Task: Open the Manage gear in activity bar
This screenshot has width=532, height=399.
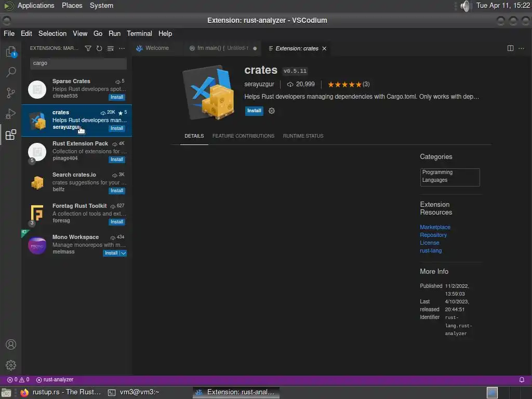Action: click(11, 365)
